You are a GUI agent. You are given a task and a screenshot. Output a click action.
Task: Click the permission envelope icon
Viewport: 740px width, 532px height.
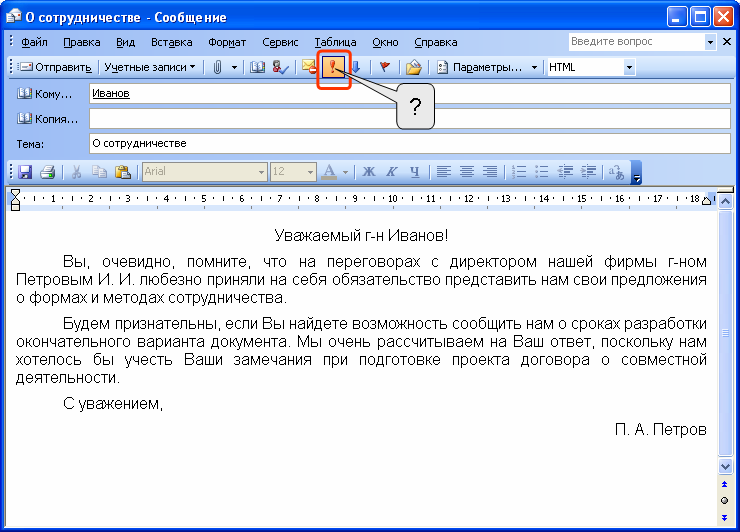click(309, 67)
